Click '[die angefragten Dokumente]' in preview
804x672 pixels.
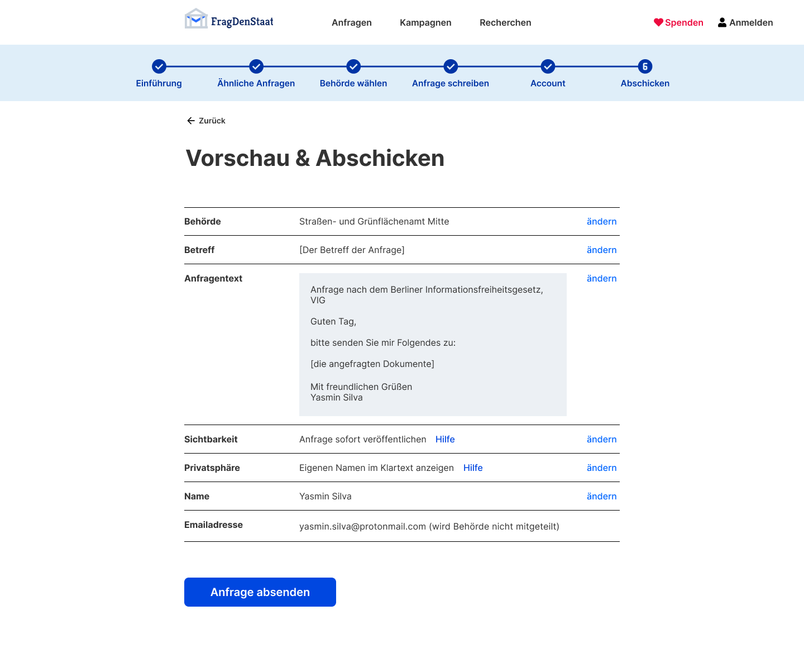(x=372, y=364)
